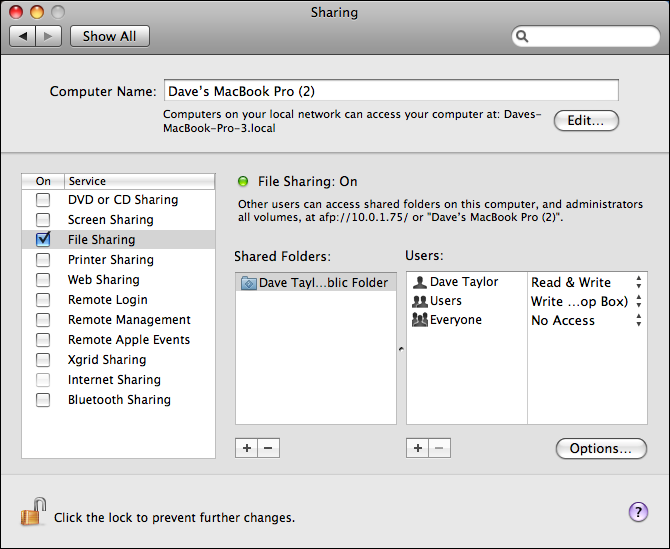Add a shared folder with plus button
The height and width of the screenshot is (549, 670).
point(247,448)
